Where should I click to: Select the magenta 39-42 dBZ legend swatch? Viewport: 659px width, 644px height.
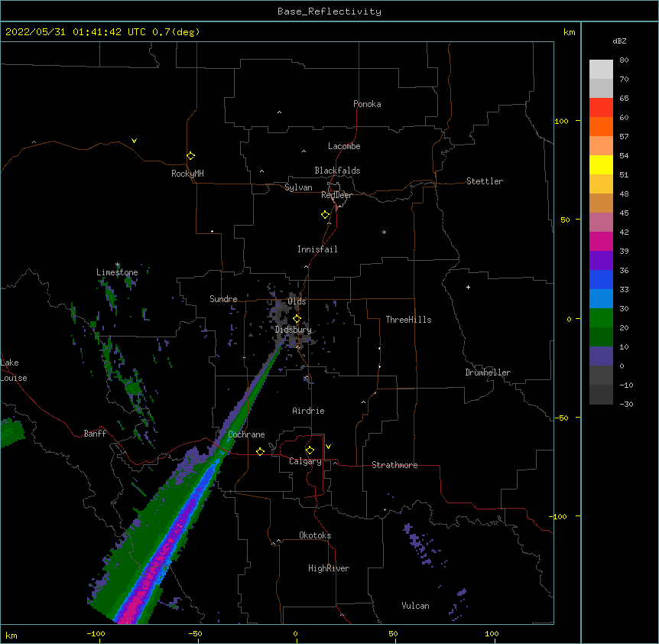pyautogui.click(x=601, y=241)
